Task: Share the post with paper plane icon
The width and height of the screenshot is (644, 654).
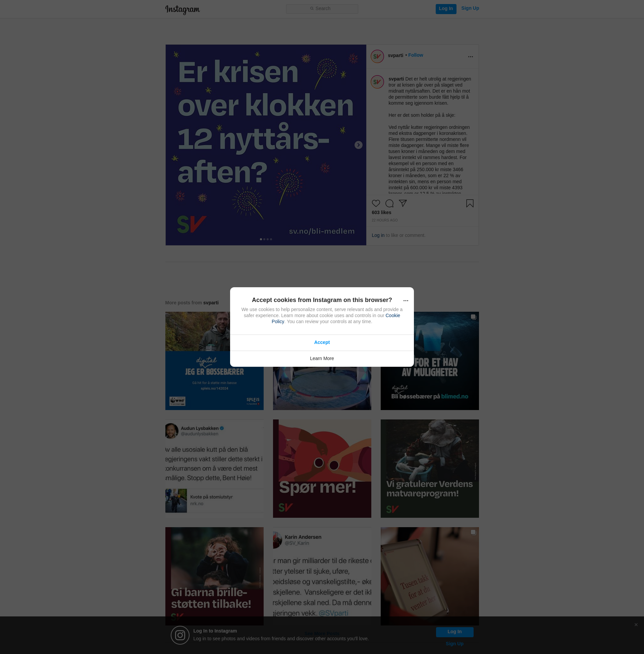Action: (x=402, y=203)
